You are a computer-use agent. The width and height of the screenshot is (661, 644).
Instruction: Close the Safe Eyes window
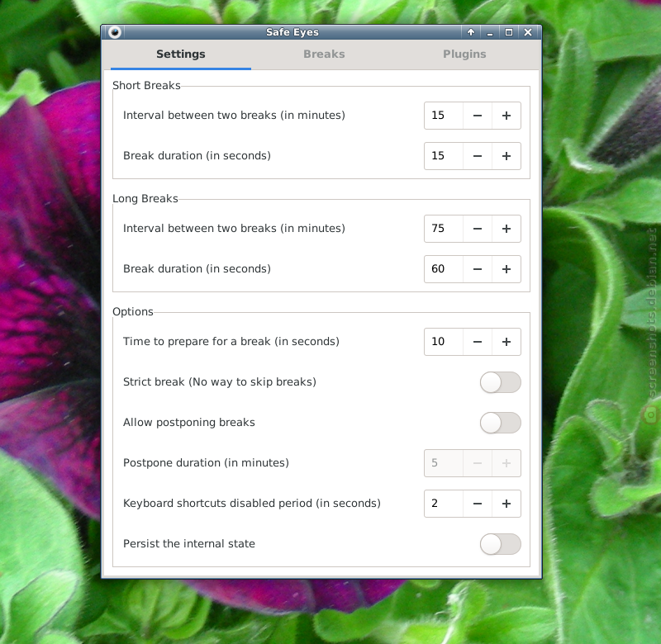[528, 32]
